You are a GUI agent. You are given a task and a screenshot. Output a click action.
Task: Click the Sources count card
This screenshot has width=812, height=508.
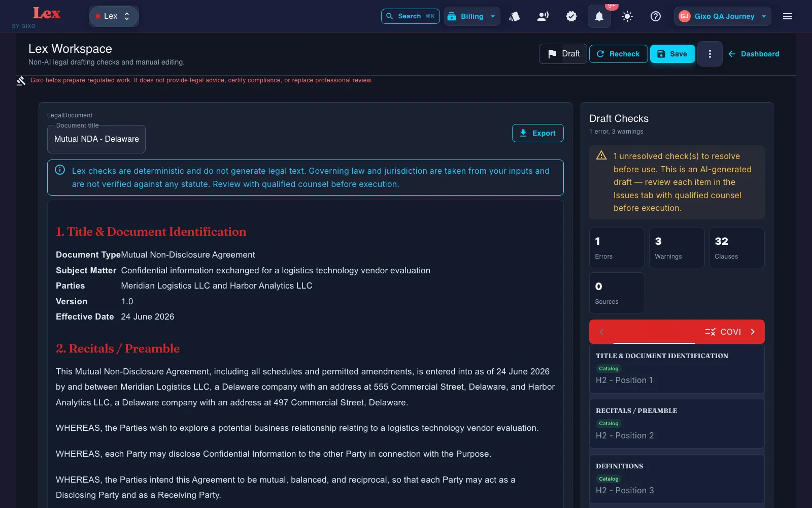point(617,293)
